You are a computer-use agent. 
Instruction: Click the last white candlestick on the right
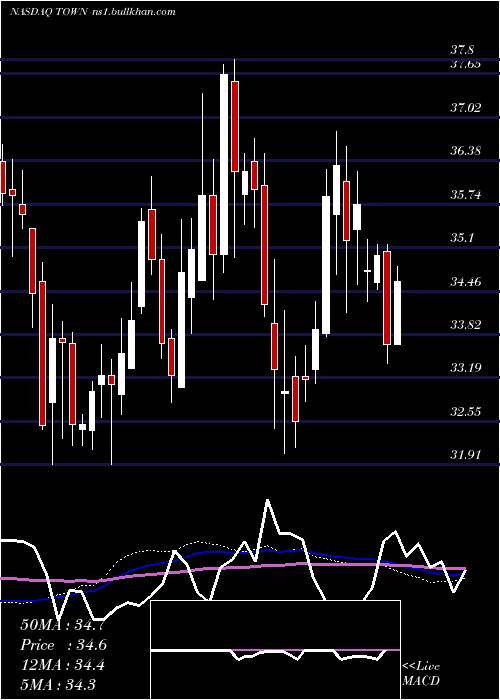click(397, 313)
